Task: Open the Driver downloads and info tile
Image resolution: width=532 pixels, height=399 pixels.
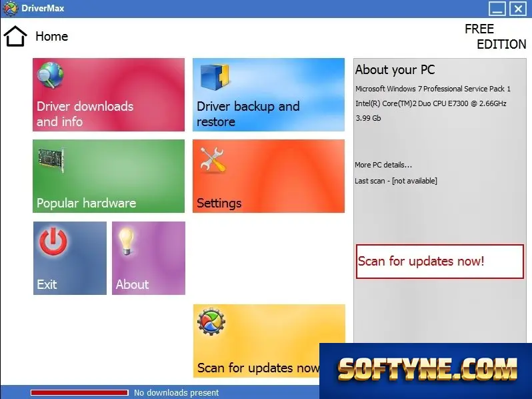Action: [x=109, y=95]
